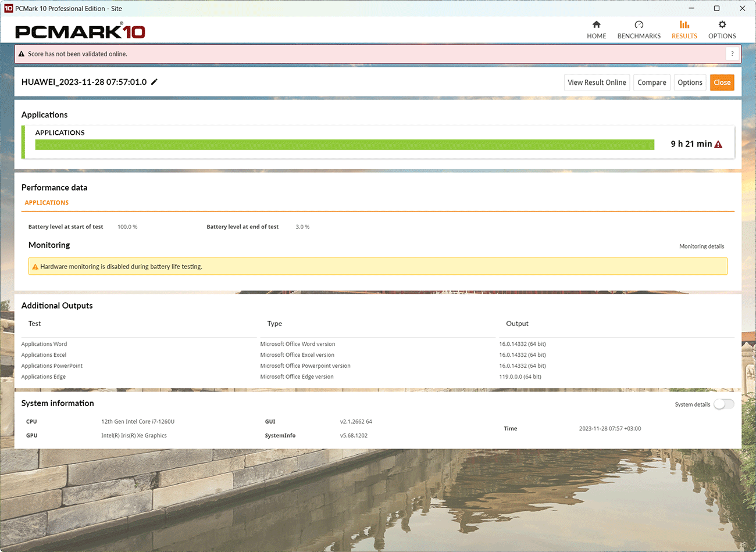Click the Hardware monitoring is disabled message
This screenshot has height=552, width=756.
coord(121,267)
